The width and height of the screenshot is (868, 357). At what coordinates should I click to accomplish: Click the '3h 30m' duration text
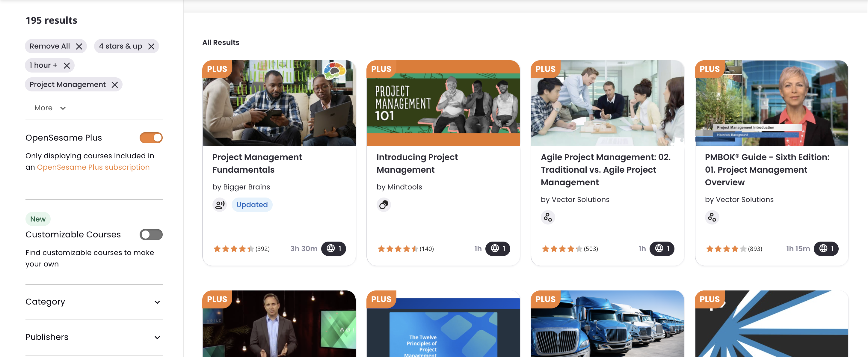click(x=304, y=249)
